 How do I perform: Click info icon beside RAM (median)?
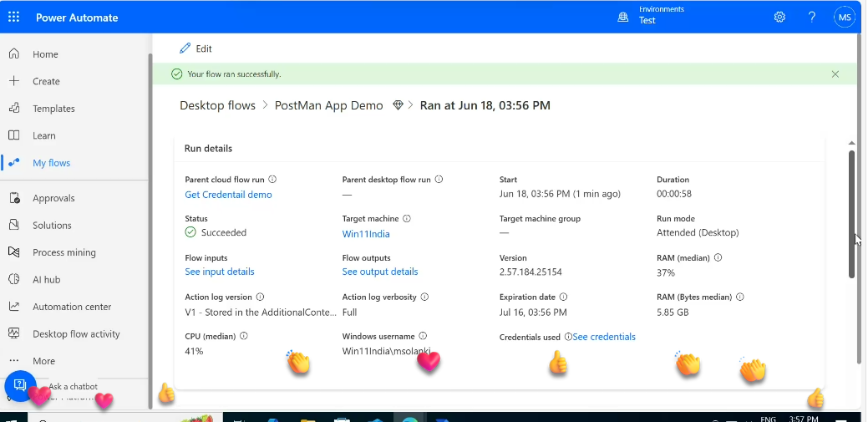click(718, 257)
